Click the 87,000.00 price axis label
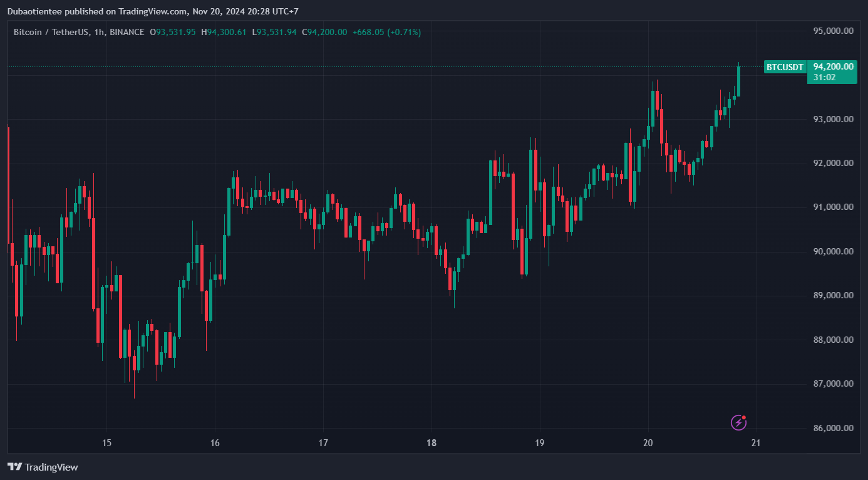868x480 pixels. [x=833, y=383]
